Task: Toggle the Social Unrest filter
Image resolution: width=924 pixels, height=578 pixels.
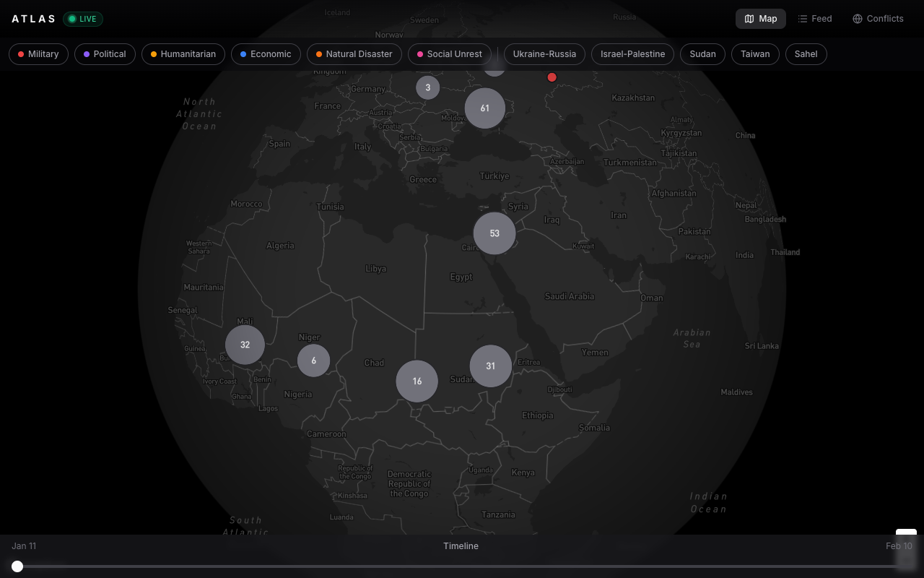Action: pos(449,53)
